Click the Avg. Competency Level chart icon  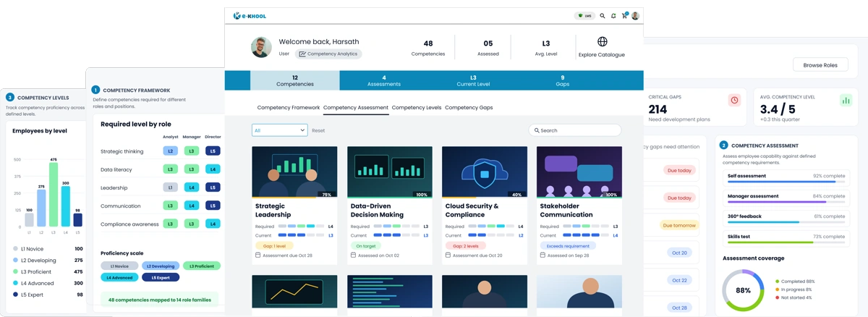(x=846, y=100)
